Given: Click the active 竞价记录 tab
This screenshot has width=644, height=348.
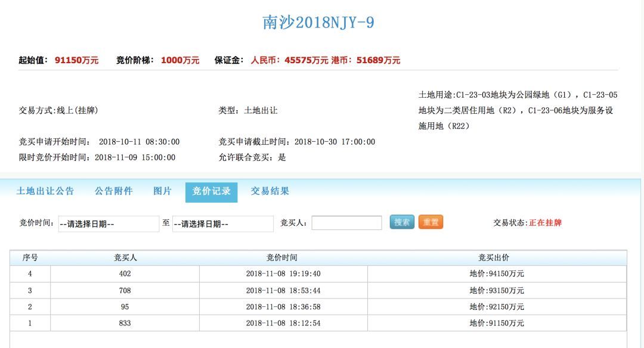Looking at the screenshot, I should point(211,192).
